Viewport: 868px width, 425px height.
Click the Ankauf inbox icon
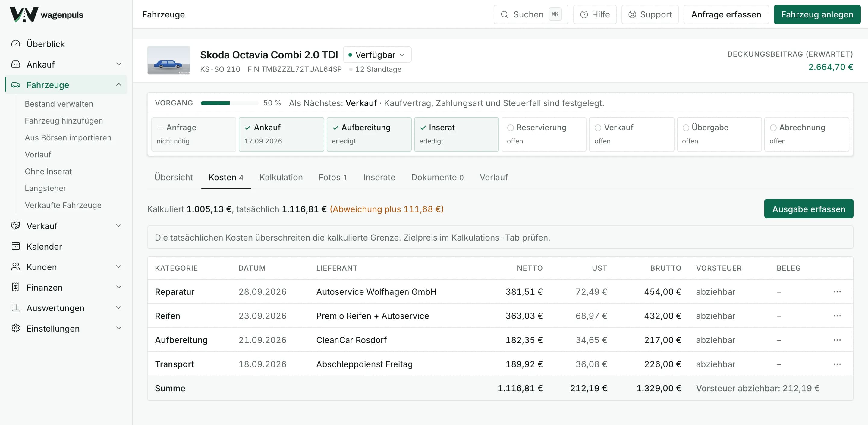15,65
